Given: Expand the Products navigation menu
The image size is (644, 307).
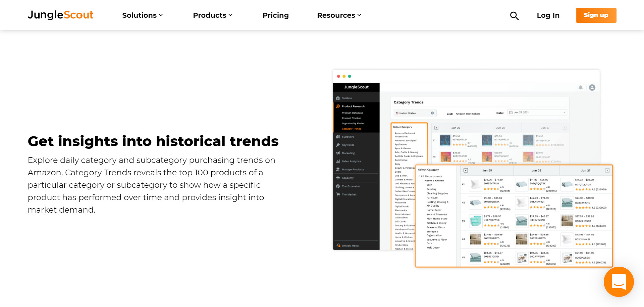Looking at the screenshot, I should (213, 15).
